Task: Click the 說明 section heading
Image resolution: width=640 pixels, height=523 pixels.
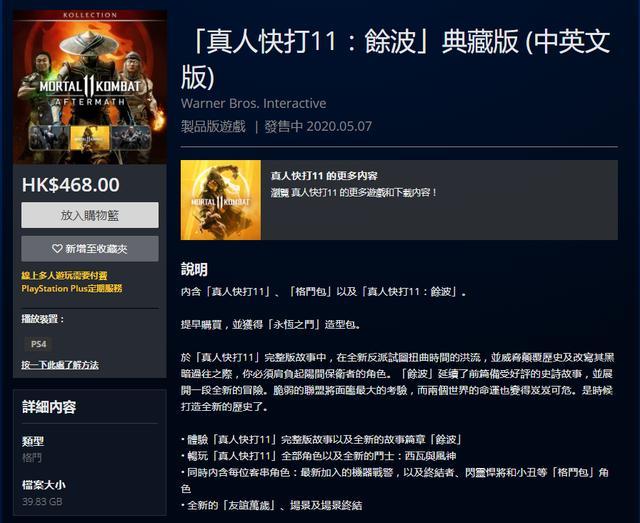Action: click(194, 269)
